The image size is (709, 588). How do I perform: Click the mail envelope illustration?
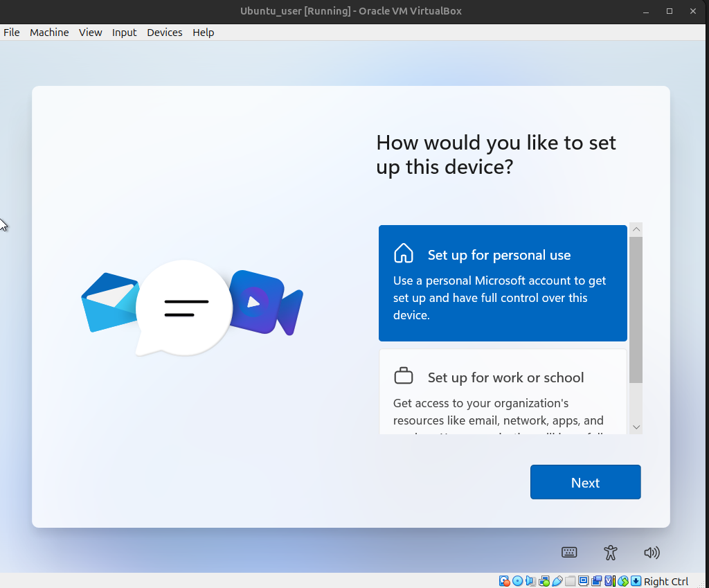(109, 302)
